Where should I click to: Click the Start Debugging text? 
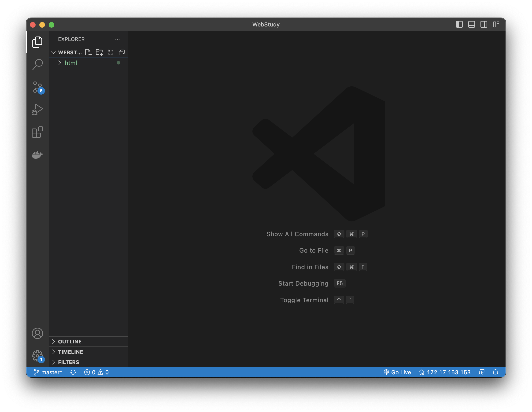point(303,283)
